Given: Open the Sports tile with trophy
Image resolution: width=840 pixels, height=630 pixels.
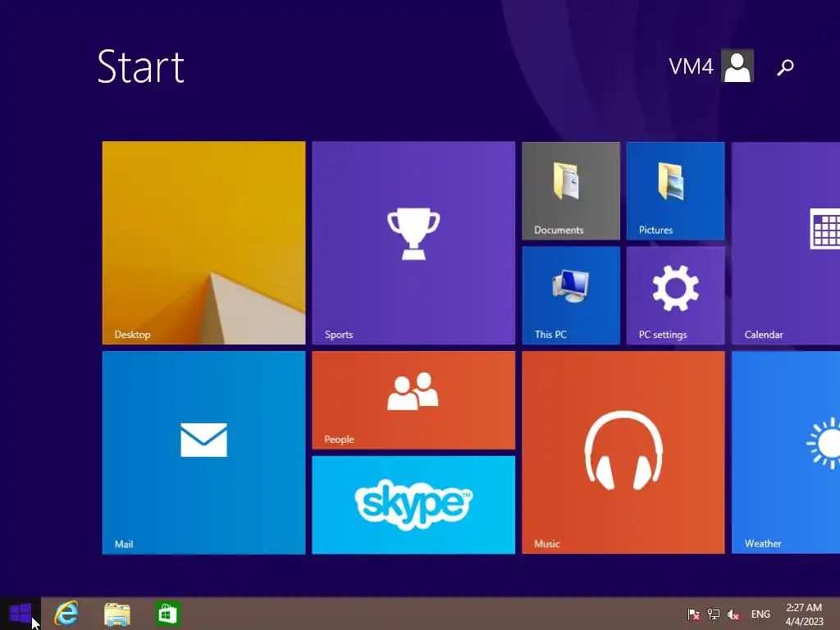Looking at the screenshot, I should 413,243.
